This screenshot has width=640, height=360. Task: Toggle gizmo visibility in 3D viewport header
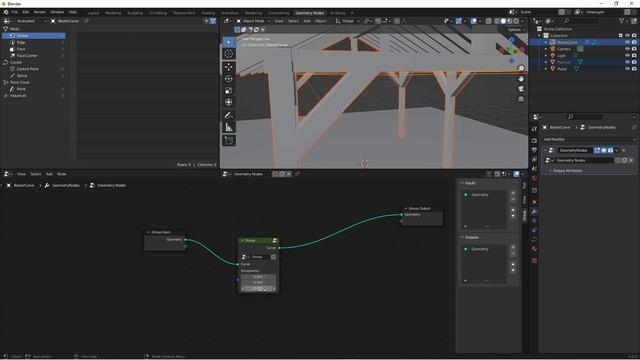click(x=459, y=21)
